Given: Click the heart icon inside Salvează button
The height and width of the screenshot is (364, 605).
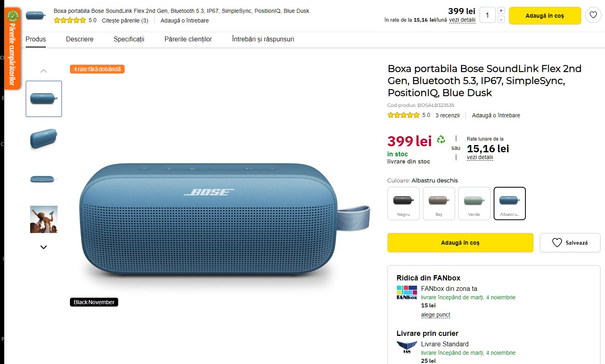Looking at the screenshot, I should click(x=557, y=243).
